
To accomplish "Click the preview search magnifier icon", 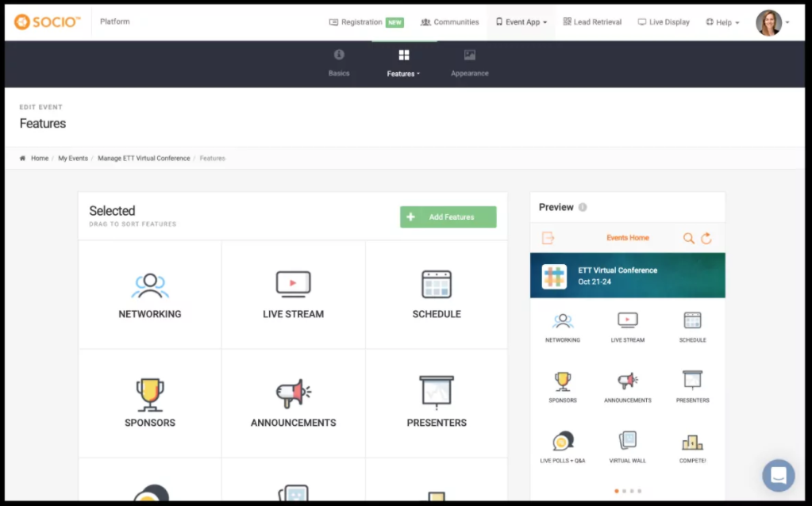I will click(688, 238).
